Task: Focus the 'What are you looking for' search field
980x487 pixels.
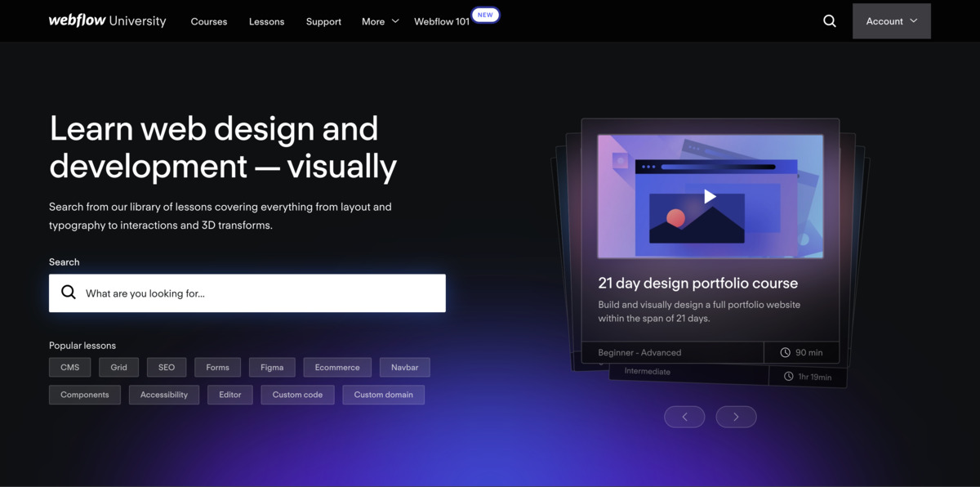Action: [x=247, y=293]
